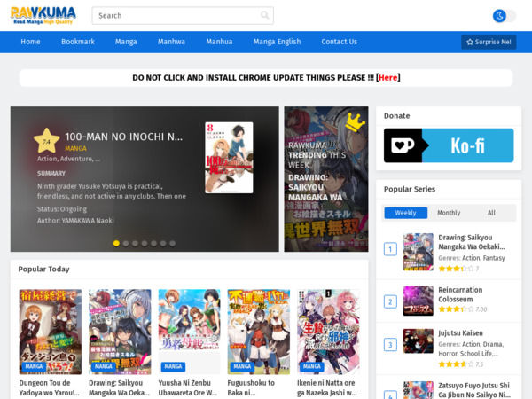The image size is (532, 399).
Task: Select the fourth slider pagination dot
Action: point(145,243)
